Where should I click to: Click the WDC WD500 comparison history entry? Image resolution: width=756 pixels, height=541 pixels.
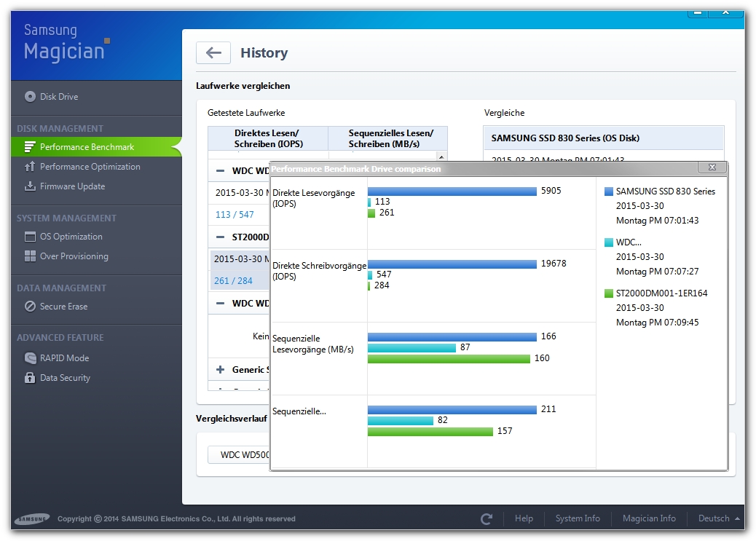click(x=239, y=454)
